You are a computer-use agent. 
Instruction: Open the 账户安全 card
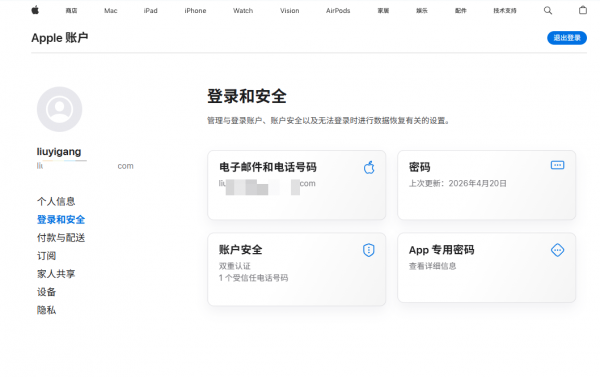tap(297, 269)
